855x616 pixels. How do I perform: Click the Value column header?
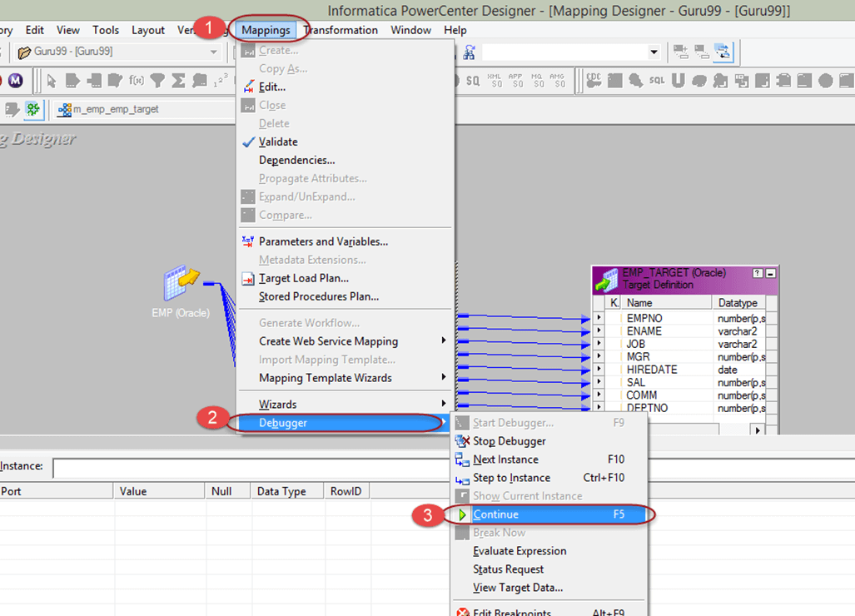click(x=159, y=491)
